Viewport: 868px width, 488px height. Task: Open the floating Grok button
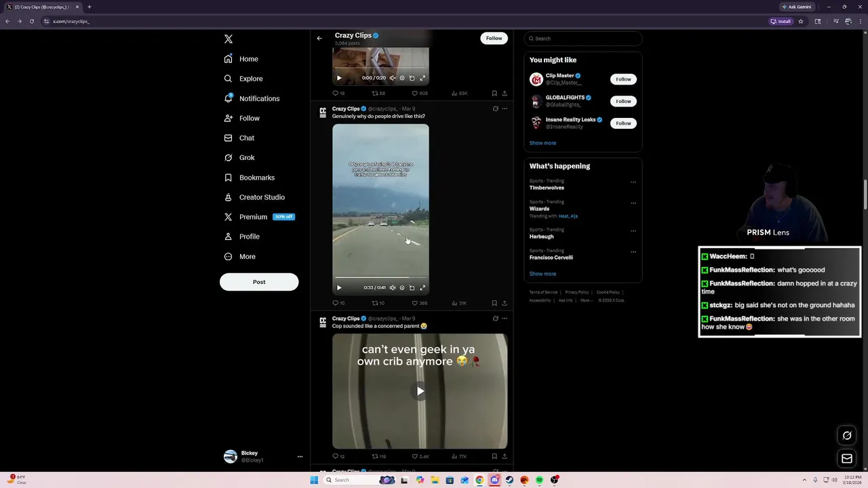pyautogui.click(x=847, y=436)
